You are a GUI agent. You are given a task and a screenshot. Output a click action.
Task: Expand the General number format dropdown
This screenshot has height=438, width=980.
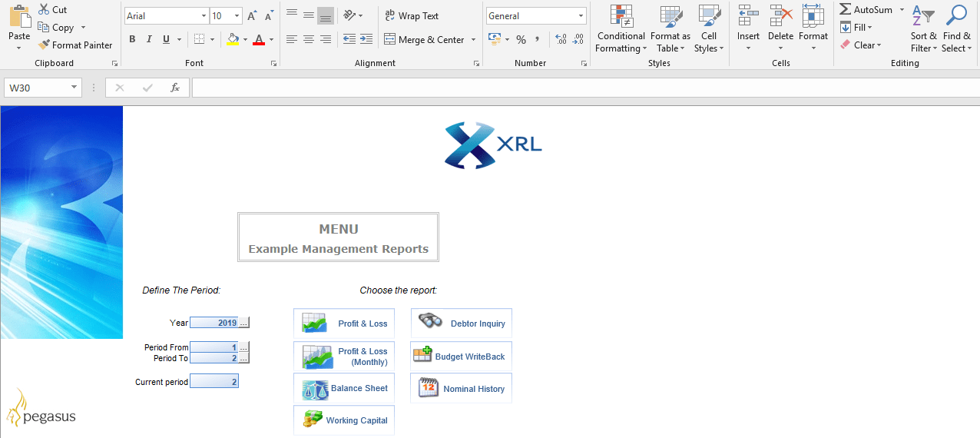click(581, 16)
